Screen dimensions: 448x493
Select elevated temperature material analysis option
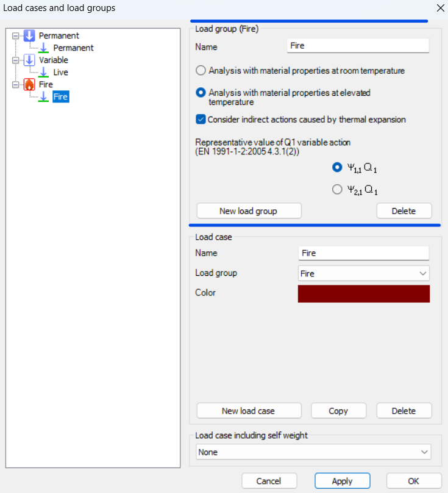[201, 93]
